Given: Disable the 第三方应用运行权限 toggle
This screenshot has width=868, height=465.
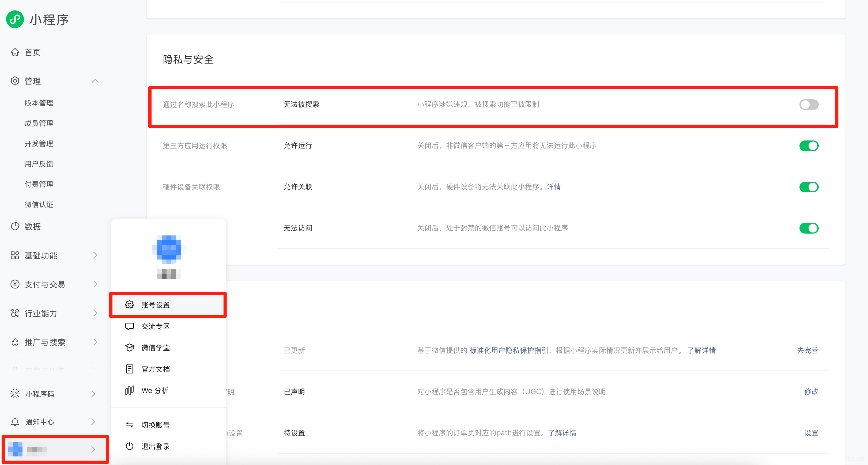Looking at the screenshot, I should (x=809, y=146).
